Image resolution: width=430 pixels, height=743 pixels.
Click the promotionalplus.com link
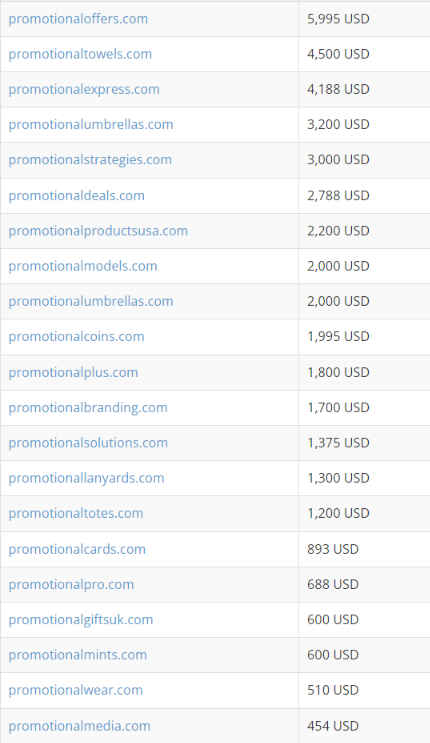73,373
